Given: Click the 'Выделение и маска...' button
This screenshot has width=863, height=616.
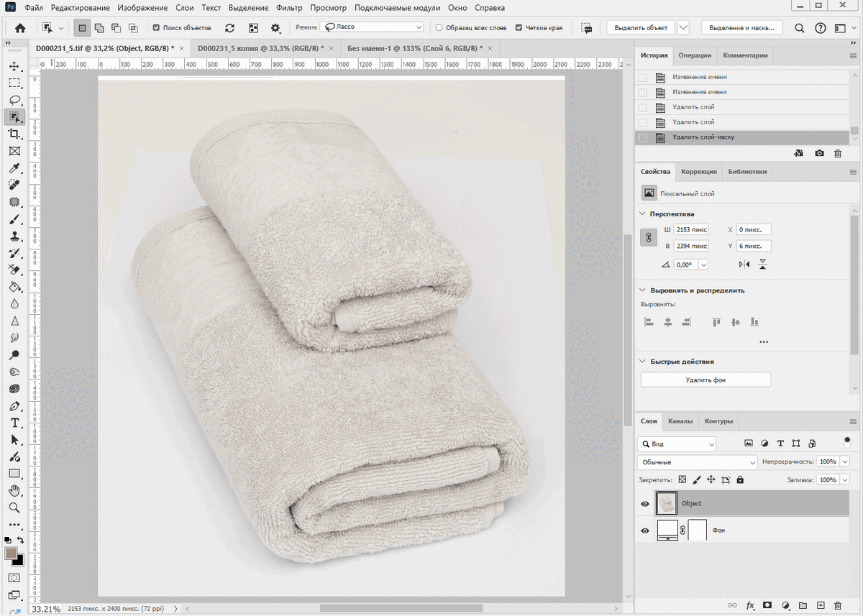Looking at the screenshot, I should pyautogui.click(x=741, y=28).
